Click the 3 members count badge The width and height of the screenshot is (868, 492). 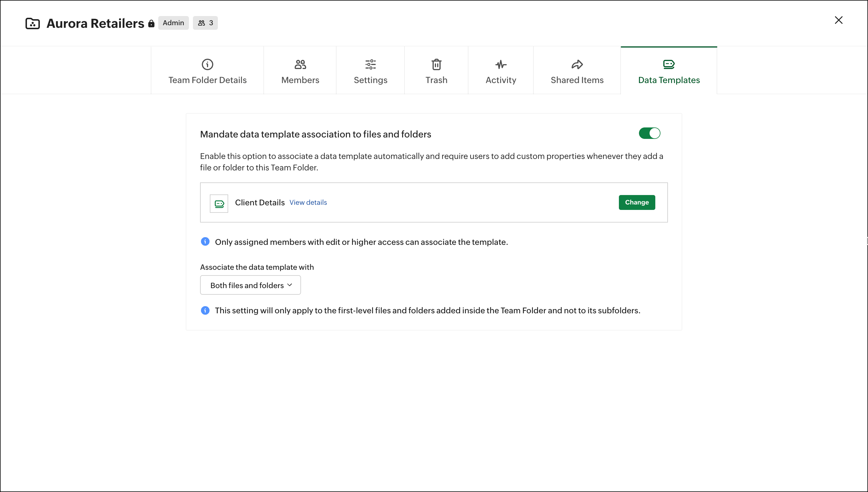coord(205,23)
